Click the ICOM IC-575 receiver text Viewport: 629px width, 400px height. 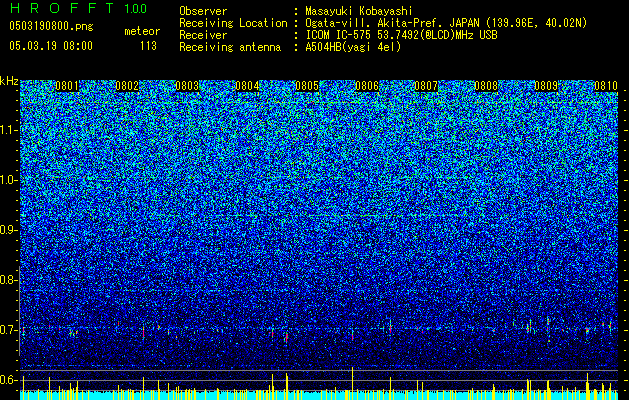pos(401,35)
